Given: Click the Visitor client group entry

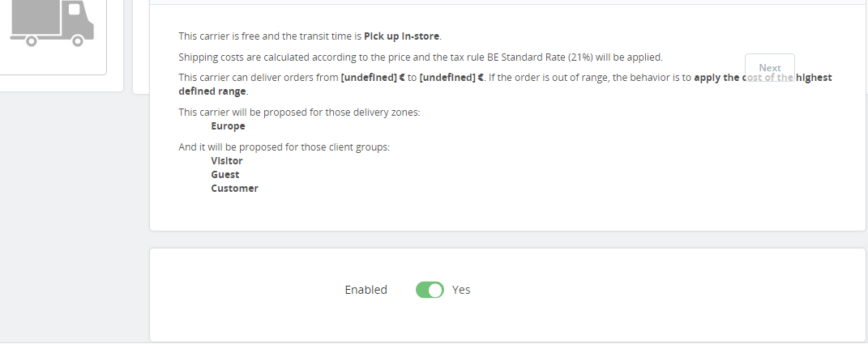Looking at the screenshot, I should [x=227, y=161].
